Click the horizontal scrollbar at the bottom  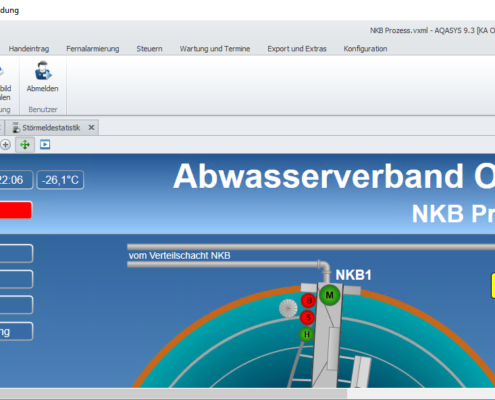[173, 394]
